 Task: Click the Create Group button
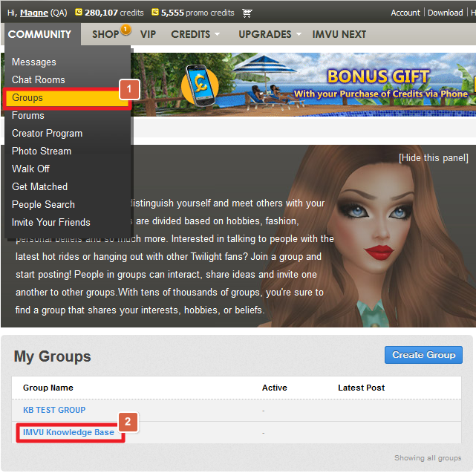[423, 355]
